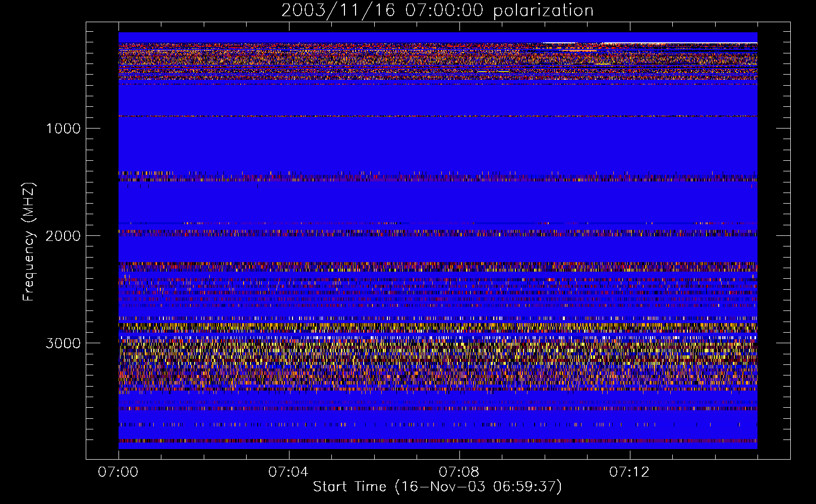
Task: Click the 1000 frequency axis label
Action: (x=63, y=129)
